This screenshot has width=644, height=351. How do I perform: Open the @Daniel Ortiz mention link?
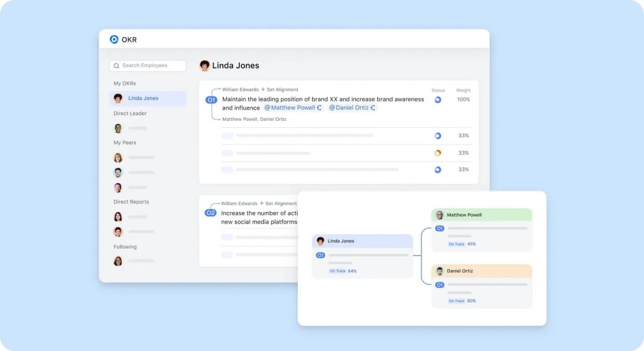(x=349, y=108)
